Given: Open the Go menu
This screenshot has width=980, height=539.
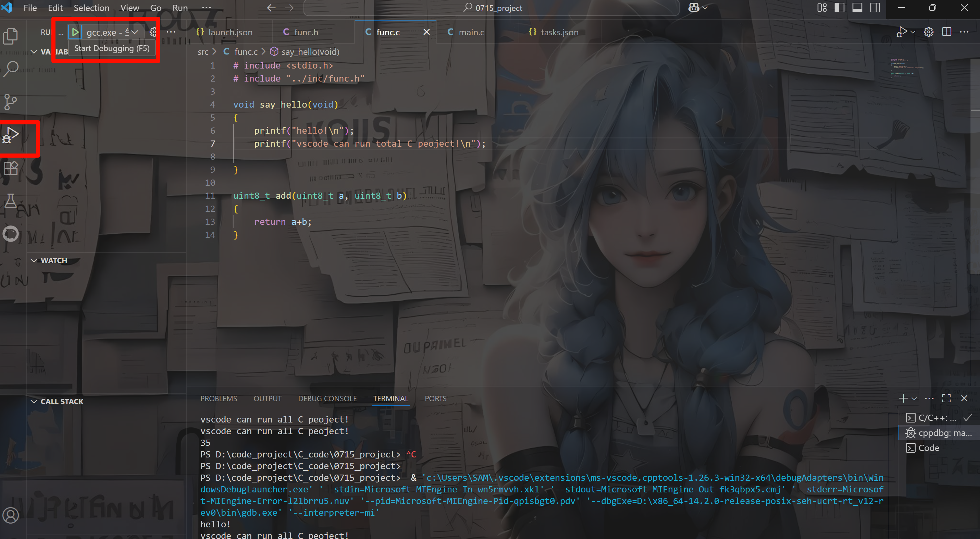Looking at the screenshot, I should (x=156, y=8).
